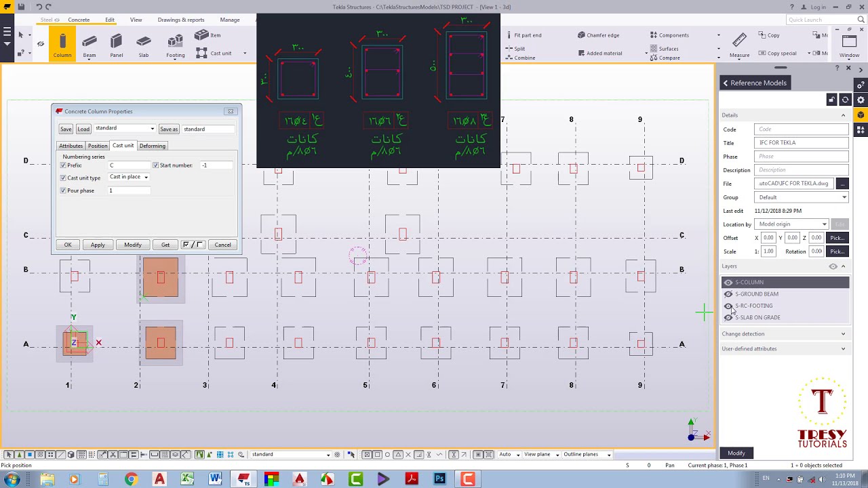Select the Column tool in Concrete ribbon
The width and height of the screenshot is (868, 488).
[x=62, y=45]
